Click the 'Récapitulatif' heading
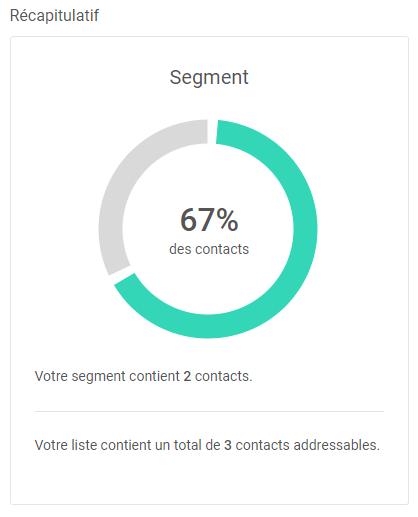The height and width of the screenshot is (517, 418). (54, 15)
